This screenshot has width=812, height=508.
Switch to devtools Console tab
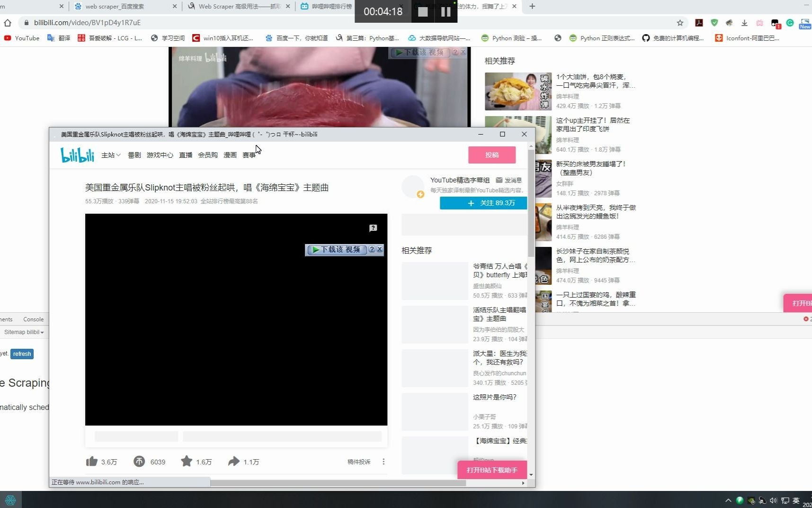tap(33, 319)
